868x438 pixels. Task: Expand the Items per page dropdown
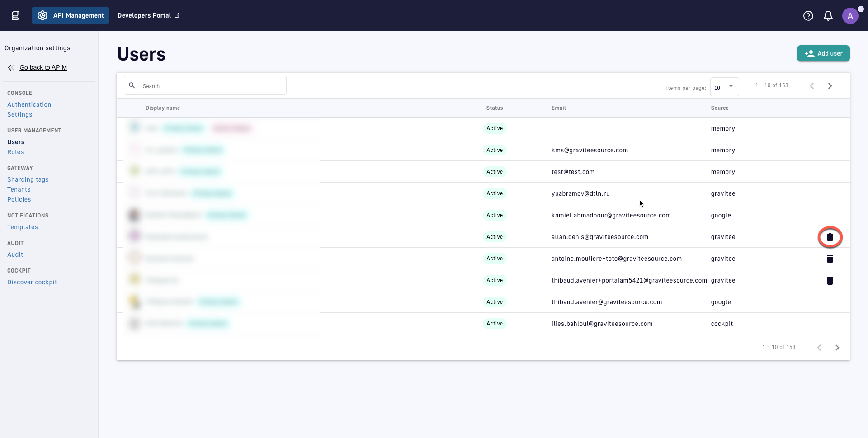coord(724,87)
